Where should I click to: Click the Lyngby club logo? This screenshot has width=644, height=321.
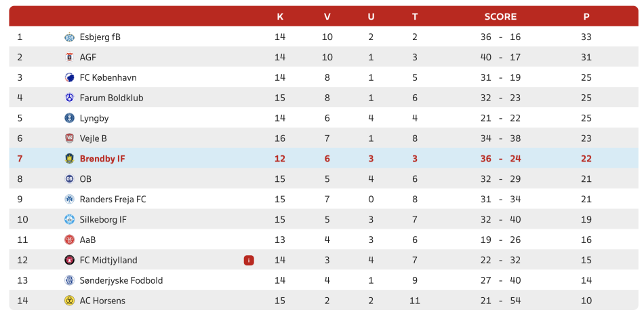(x=69, y=118)
